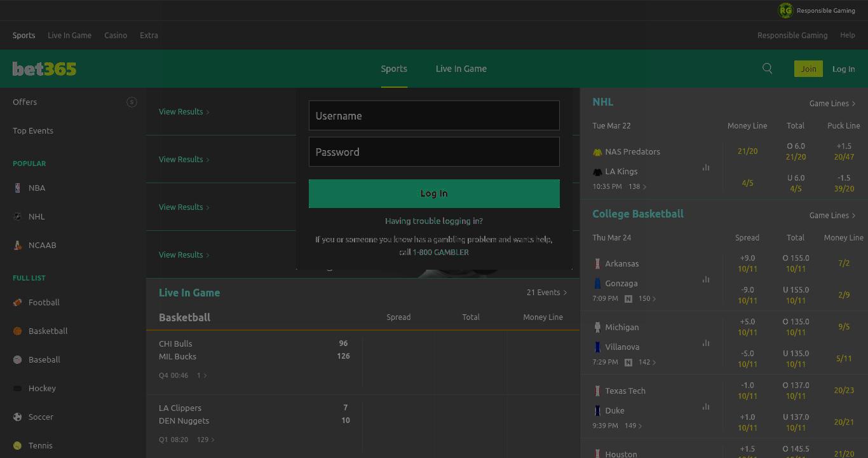This screenshot has width=868, height=458.
Task: Select Villanova money line 5/11
Action: click(844, 359)
